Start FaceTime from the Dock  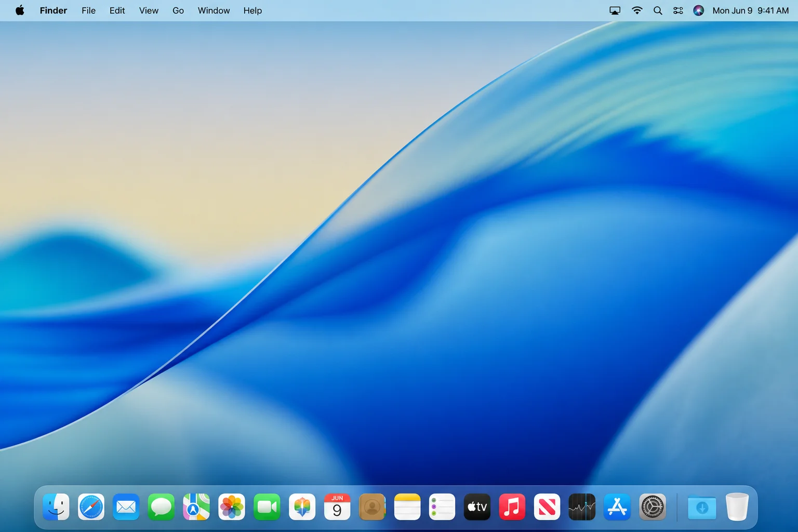267,507
